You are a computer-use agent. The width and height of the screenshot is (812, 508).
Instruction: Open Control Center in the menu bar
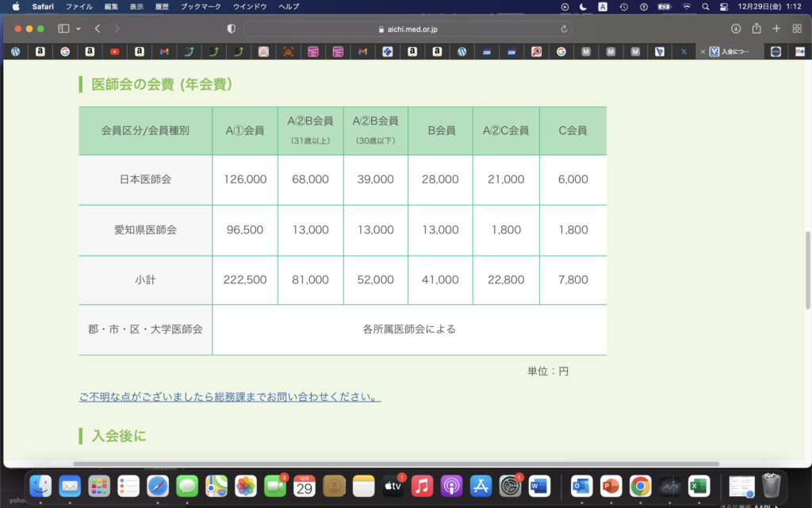tap(723, 6)
